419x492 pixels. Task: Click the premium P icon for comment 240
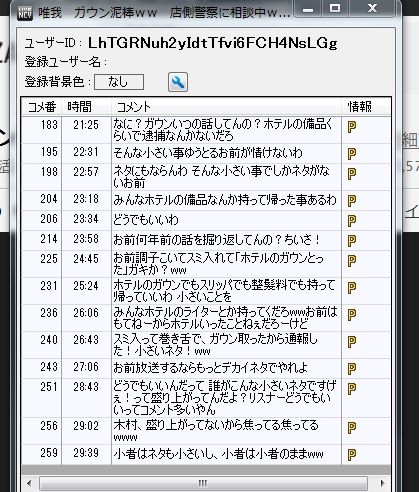tap(352, 341)
